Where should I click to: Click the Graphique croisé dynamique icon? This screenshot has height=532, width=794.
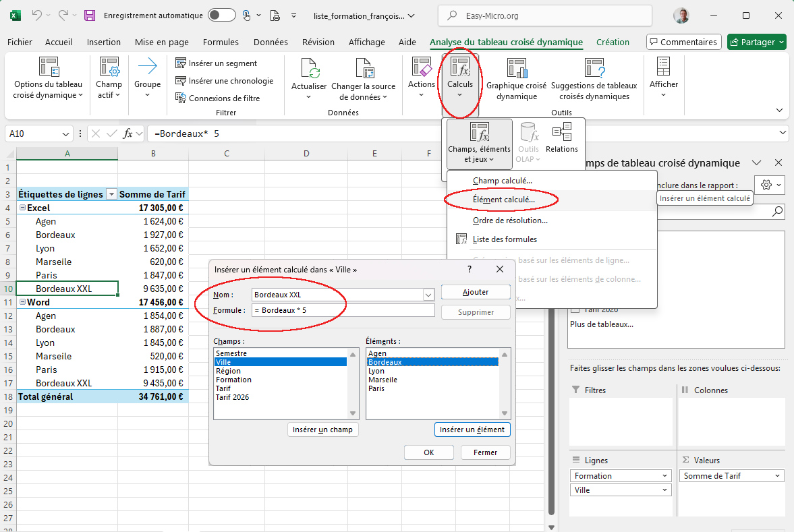tap(516, 68)
